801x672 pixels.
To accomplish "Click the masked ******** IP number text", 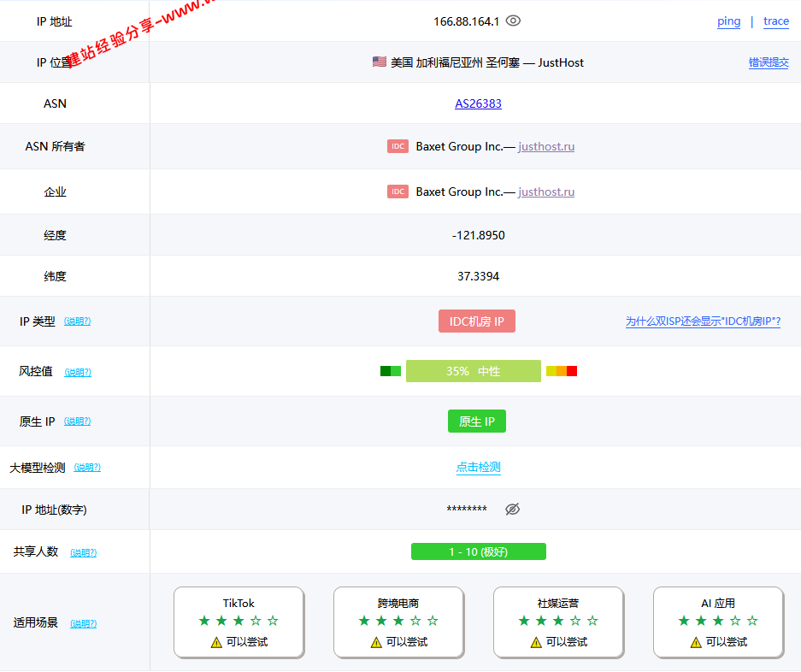I will 467,509.
